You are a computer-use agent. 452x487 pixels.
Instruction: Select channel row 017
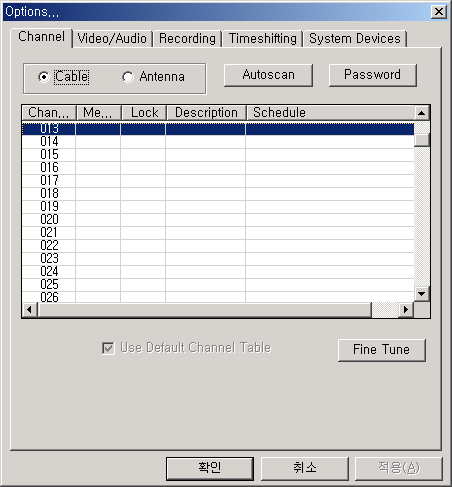point(218,181)
